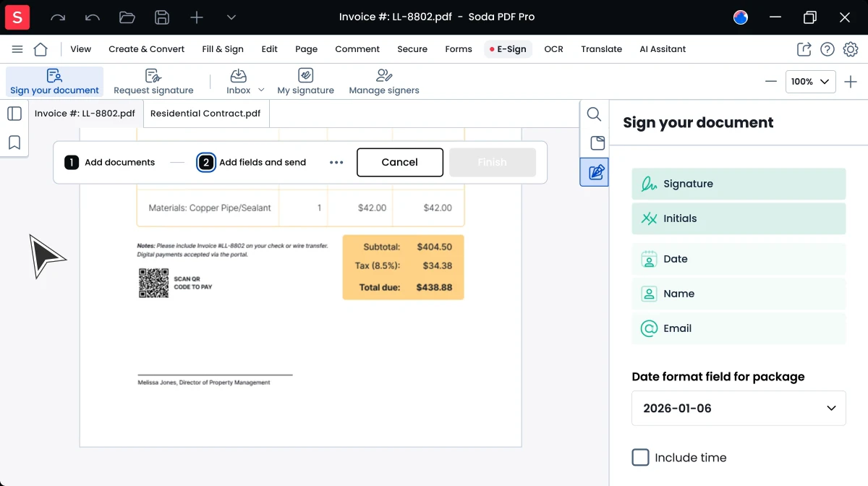Open the Comment tab

point(357,49)
